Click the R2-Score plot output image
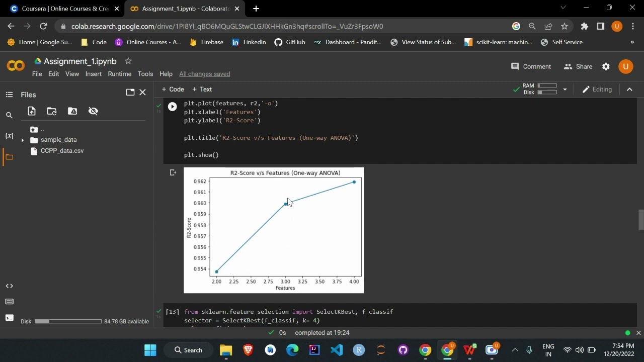 click(274, 230)
